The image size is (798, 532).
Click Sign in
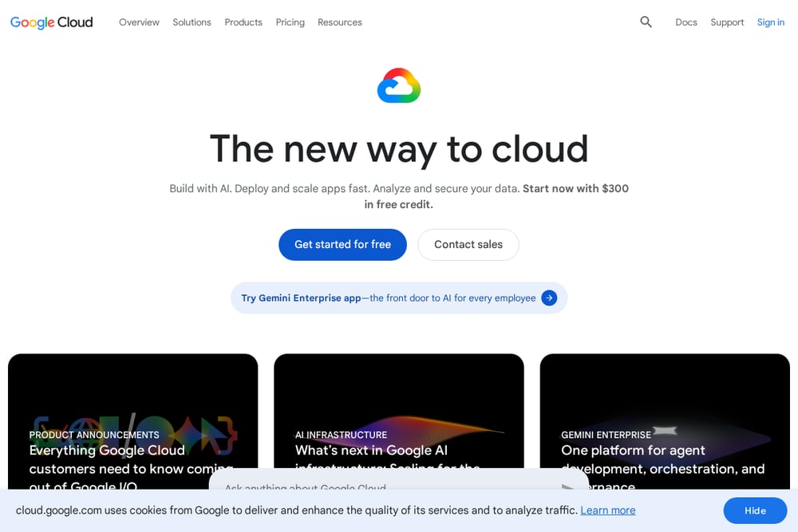click(771, 22)
